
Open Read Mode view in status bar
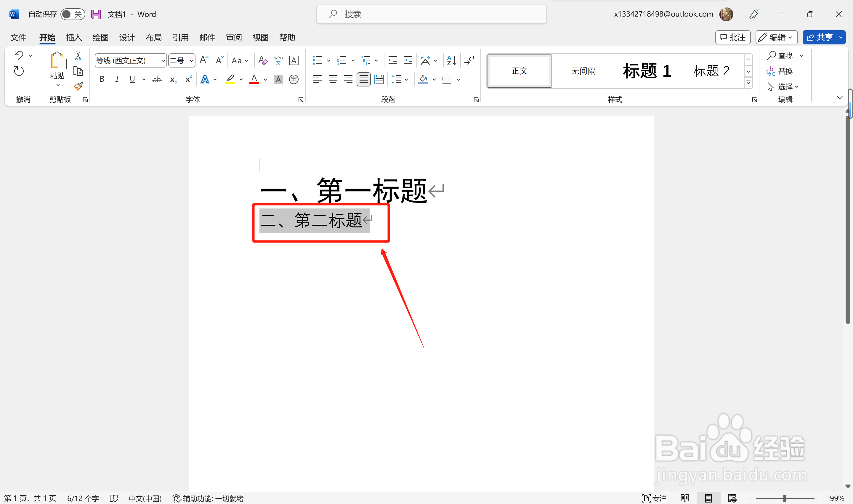685,498
